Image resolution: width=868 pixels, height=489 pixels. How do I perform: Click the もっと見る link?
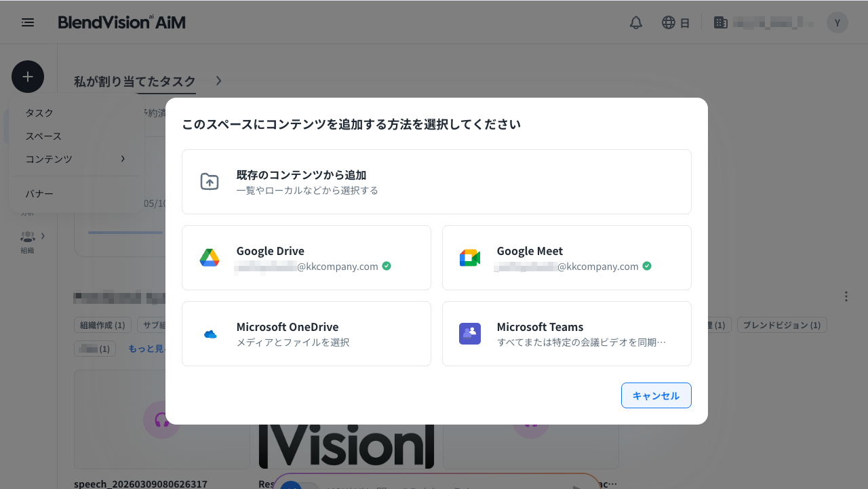pyautogui.click(x=147, y=349)
